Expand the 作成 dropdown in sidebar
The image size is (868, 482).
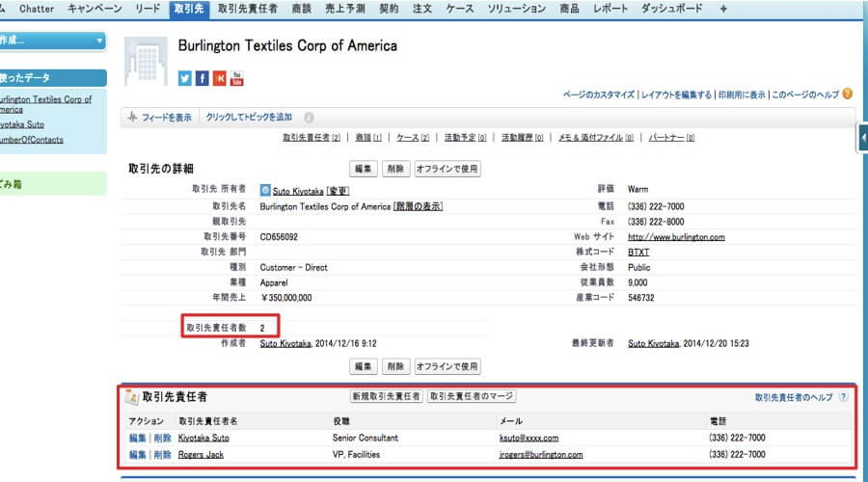coord(99,40)
